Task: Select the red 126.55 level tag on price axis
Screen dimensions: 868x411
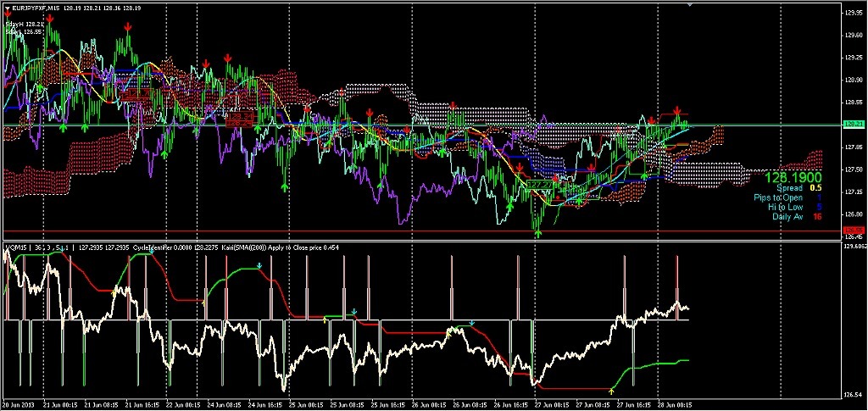Action: (853, 230)
